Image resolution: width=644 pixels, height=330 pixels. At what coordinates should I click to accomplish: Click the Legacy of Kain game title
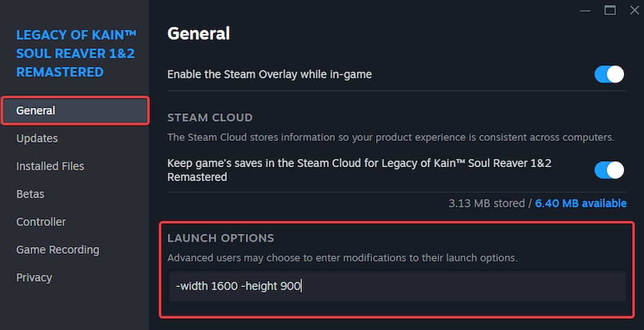point(76,54)
